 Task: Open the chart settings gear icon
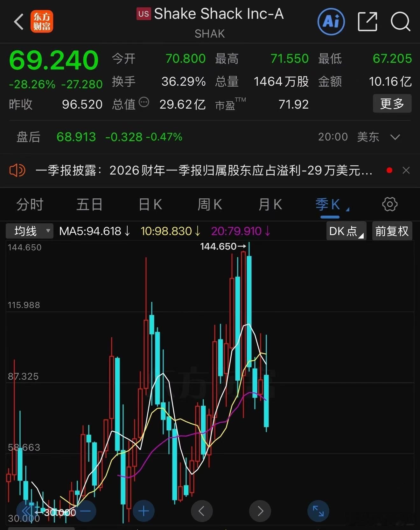pyautogui.click(x=390, y=204)
